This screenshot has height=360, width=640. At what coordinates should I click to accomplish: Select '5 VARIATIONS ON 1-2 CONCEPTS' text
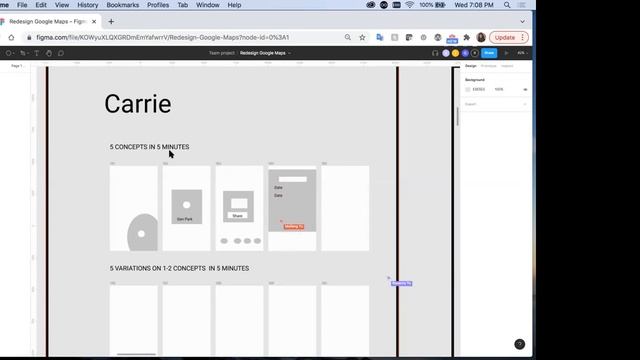[x=158, y=268]
